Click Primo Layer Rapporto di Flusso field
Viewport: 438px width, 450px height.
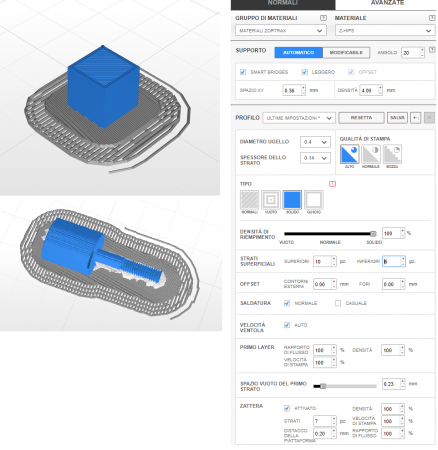(x=322, y=350)
